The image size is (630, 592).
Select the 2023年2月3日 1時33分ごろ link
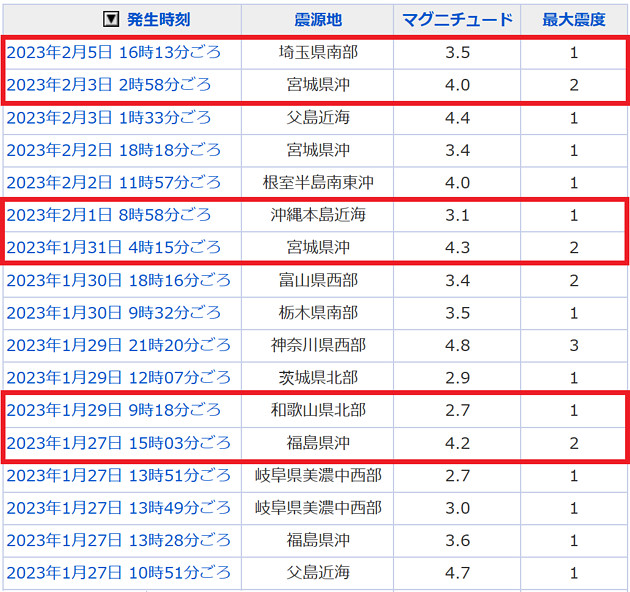pos(108,118)
